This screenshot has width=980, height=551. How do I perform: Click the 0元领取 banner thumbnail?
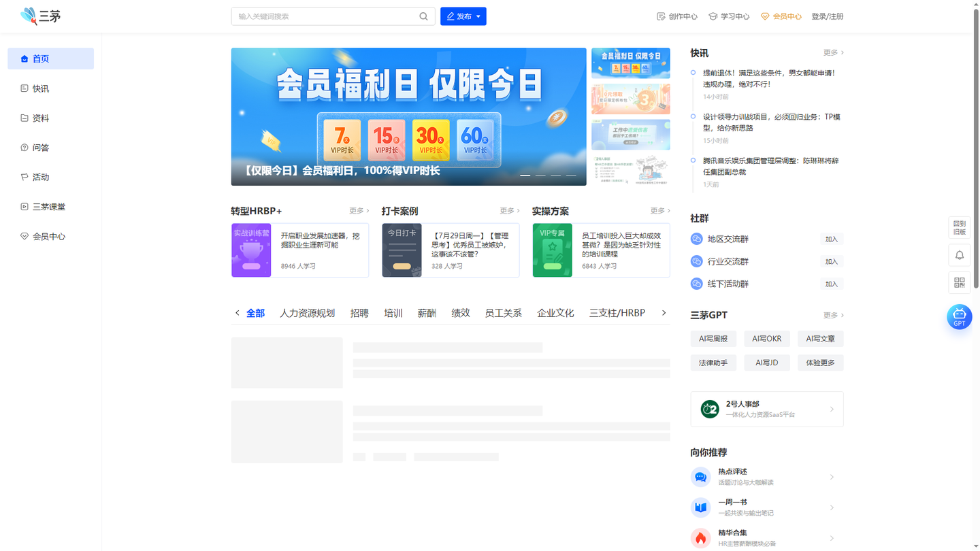pos(631,99)
